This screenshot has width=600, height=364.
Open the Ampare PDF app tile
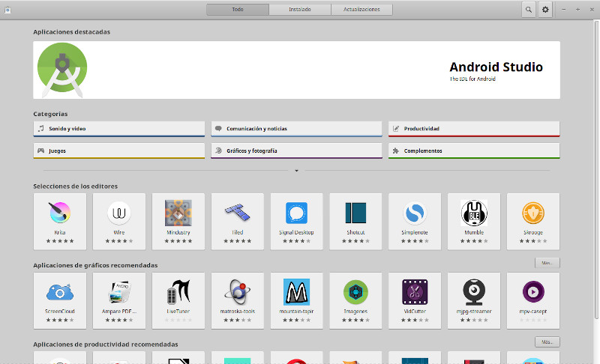pyautogui.click(x=119, y=300)
